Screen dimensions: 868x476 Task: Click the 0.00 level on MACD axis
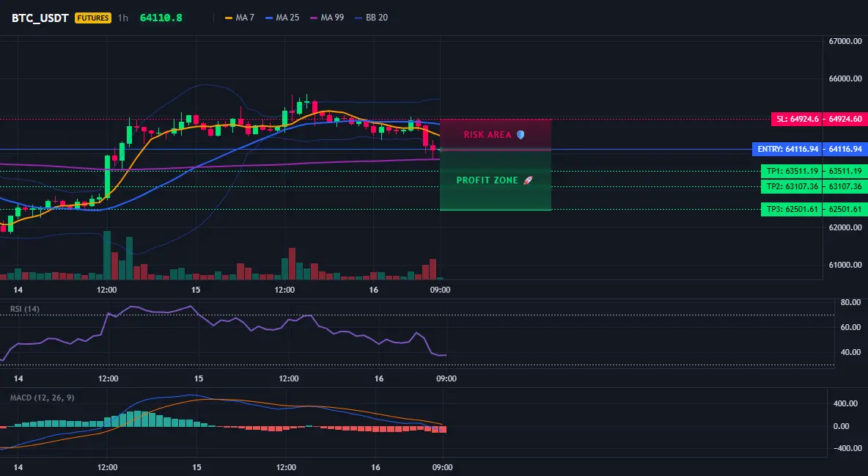click(841, 426)
